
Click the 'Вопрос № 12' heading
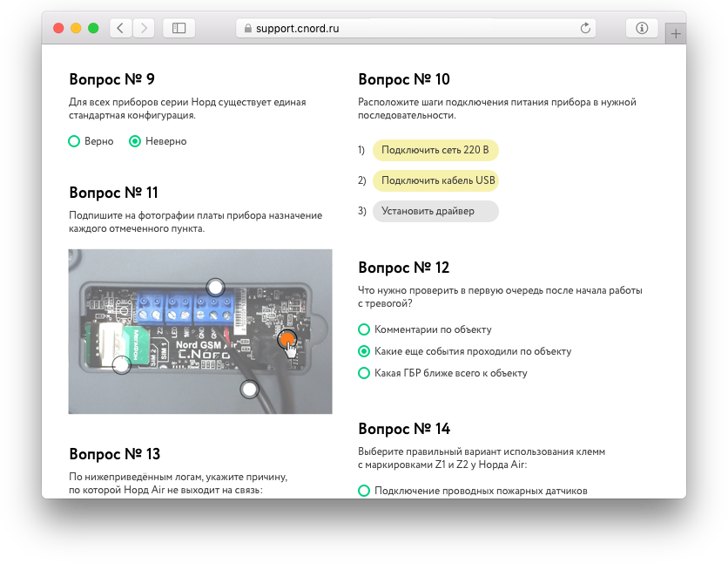click(404, 268)
